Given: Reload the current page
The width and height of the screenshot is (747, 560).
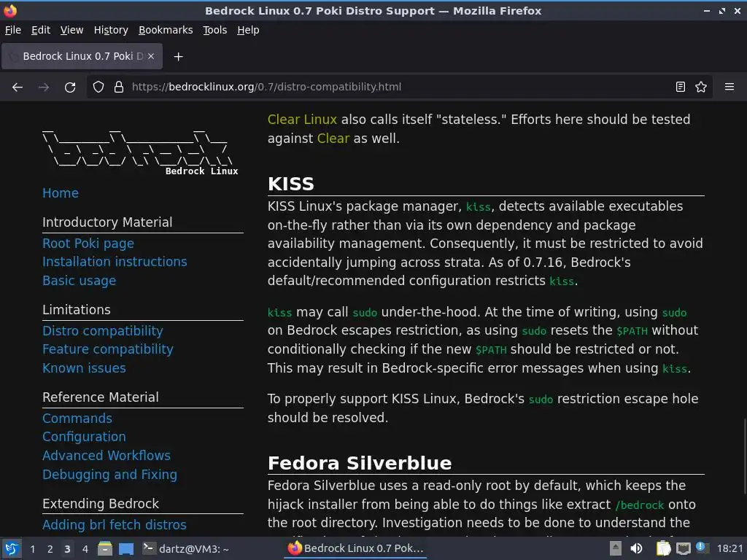Looking at the screenshot, I should [70, 87].
